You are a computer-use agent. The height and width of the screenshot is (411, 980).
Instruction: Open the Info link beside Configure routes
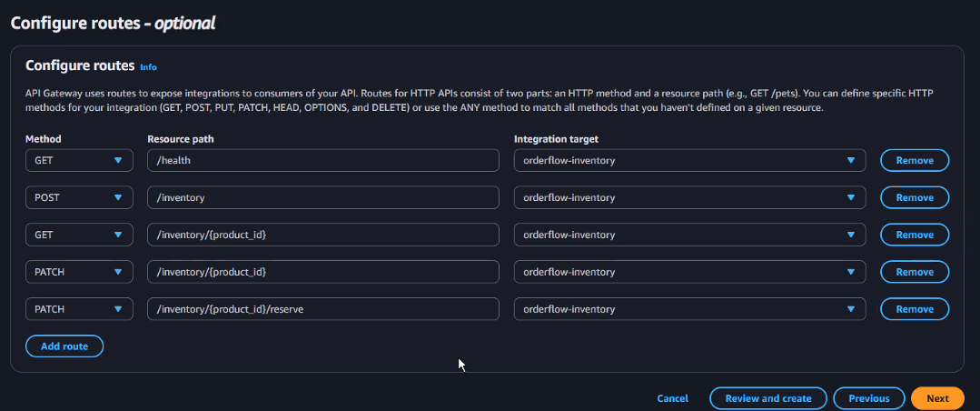click(x=148, y=67)
